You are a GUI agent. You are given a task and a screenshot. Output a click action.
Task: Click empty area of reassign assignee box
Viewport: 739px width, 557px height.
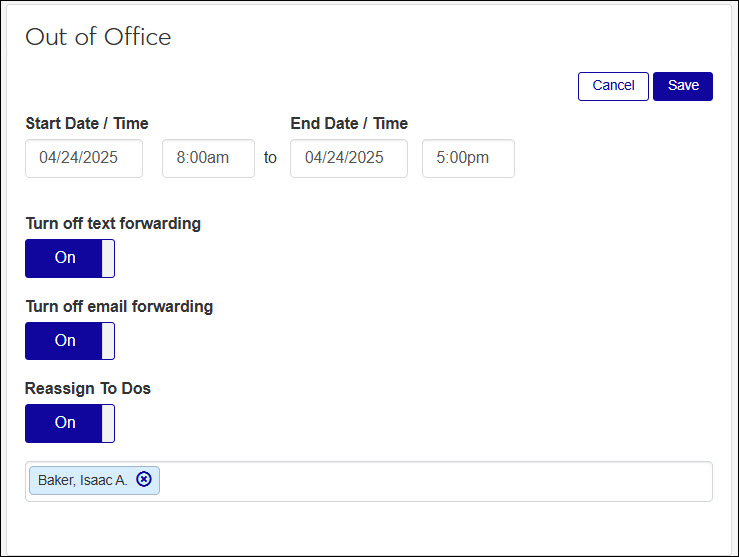[x=430, y=481]
